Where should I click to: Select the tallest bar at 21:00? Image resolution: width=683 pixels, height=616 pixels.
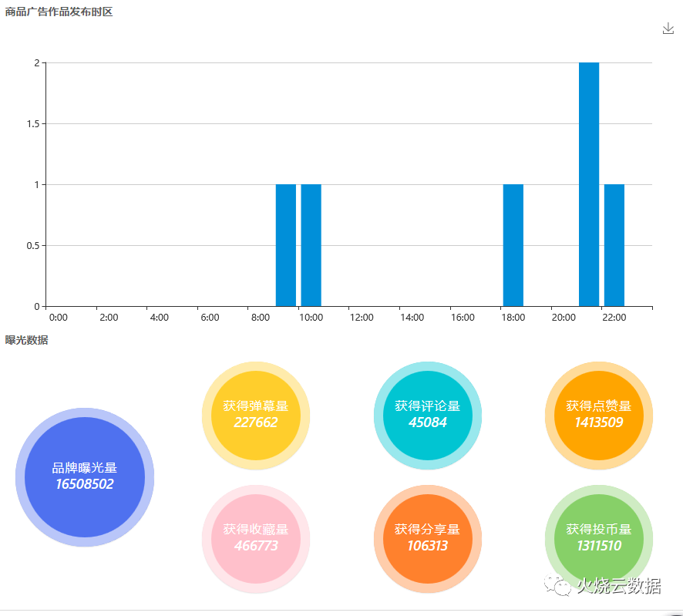click(x=589, y=184)
